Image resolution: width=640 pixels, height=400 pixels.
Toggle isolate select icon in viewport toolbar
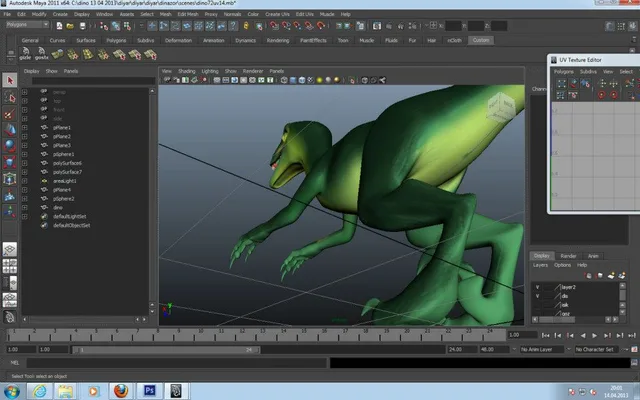351,80
